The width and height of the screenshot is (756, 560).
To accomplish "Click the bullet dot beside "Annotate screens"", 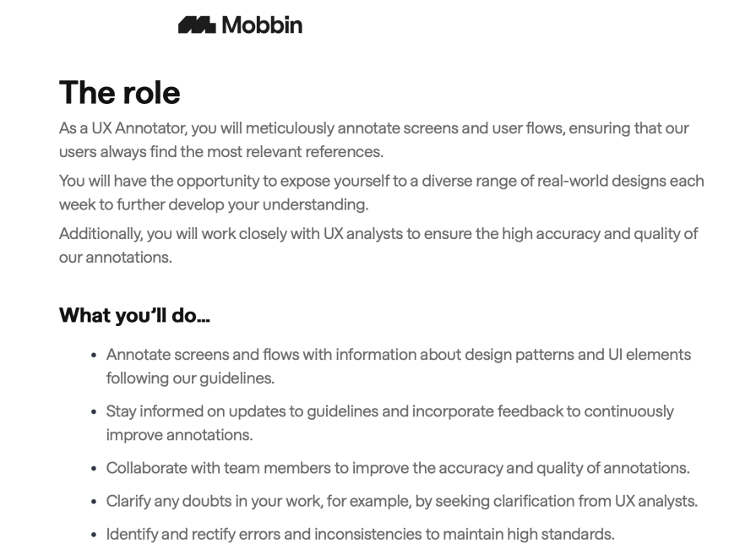I will coord(93,356).
